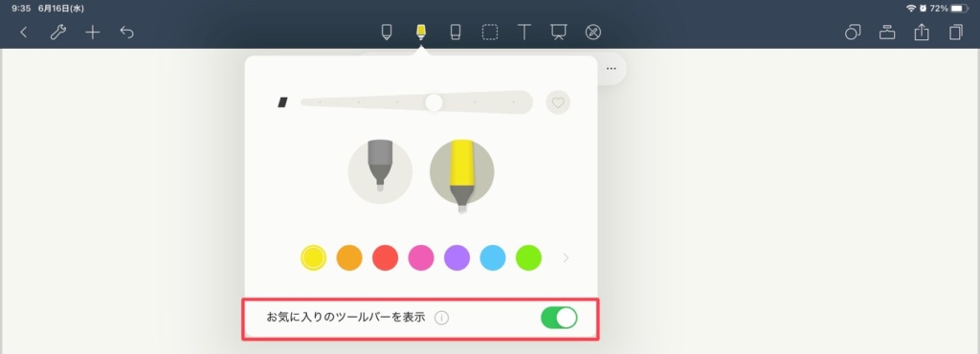Screen dimensions: 980x354
Task: Pick the purple color swatch
Action: [x=457, y=258]
